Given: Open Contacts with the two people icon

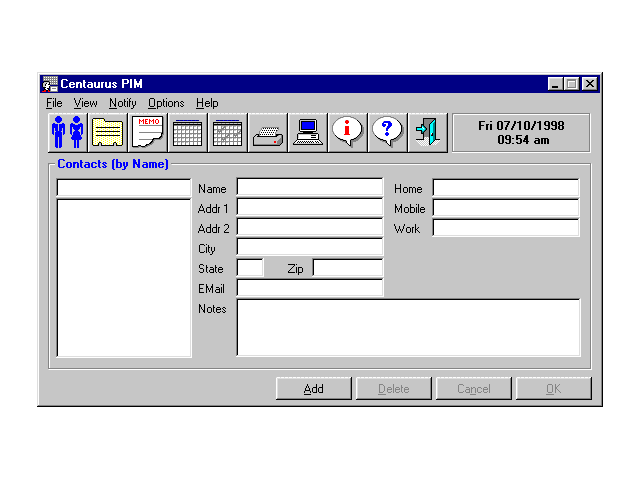Looking at the screenshot, I should pos(67,132).
